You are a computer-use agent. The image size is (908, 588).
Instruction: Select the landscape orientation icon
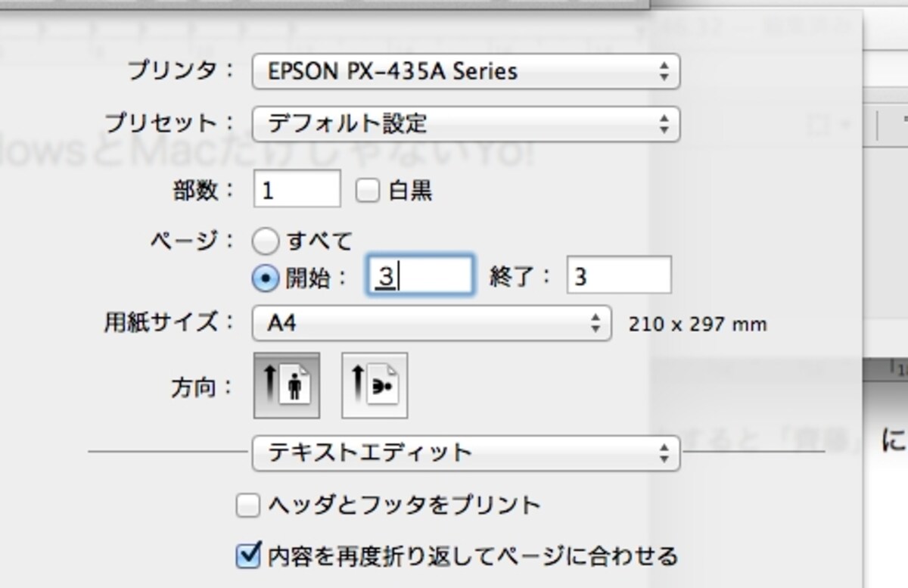pos(375,385)
